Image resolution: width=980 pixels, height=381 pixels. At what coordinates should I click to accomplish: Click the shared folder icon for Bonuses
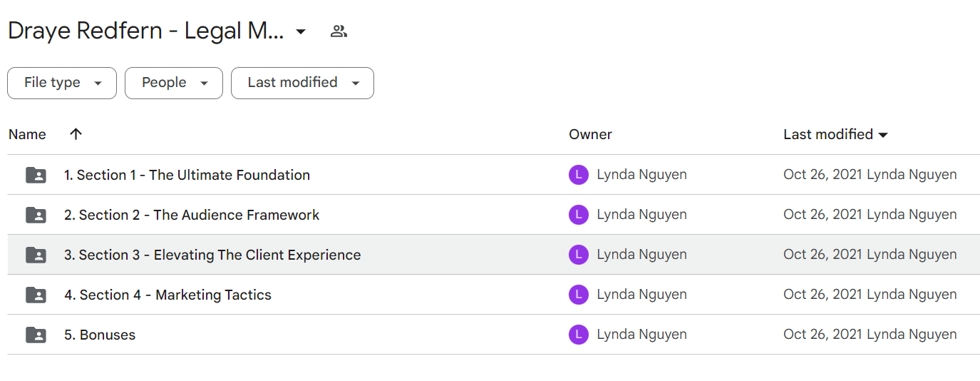tap(36, 335)
